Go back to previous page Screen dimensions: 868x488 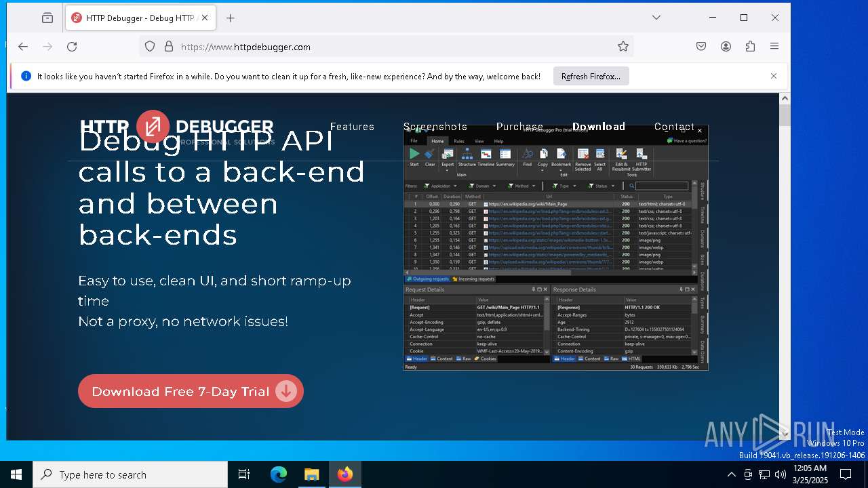(23, 47)
